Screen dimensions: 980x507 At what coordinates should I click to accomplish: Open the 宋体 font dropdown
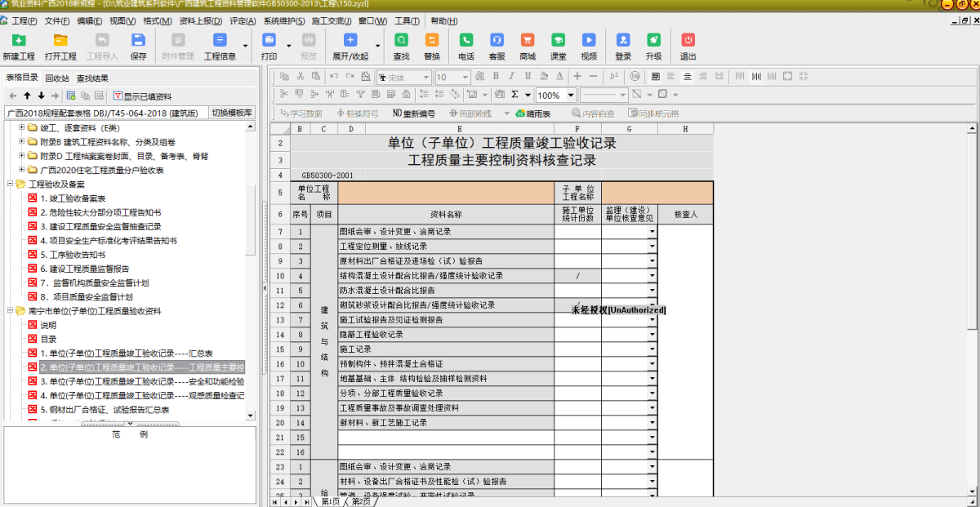[x=425, y=77]
